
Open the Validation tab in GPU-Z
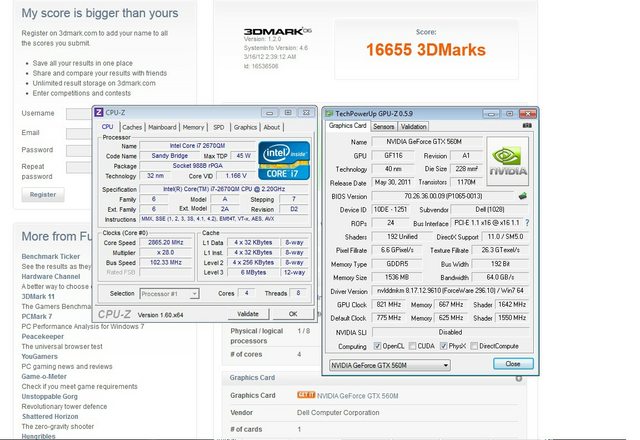[413, 127]
